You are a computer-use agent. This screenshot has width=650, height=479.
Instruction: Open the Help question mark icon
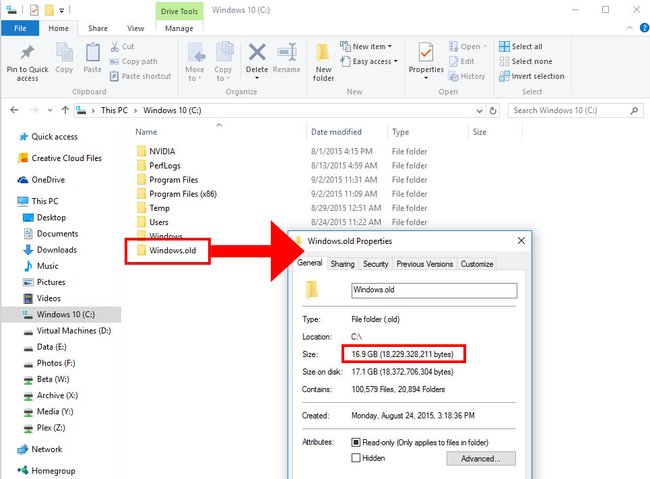(645, 28)
